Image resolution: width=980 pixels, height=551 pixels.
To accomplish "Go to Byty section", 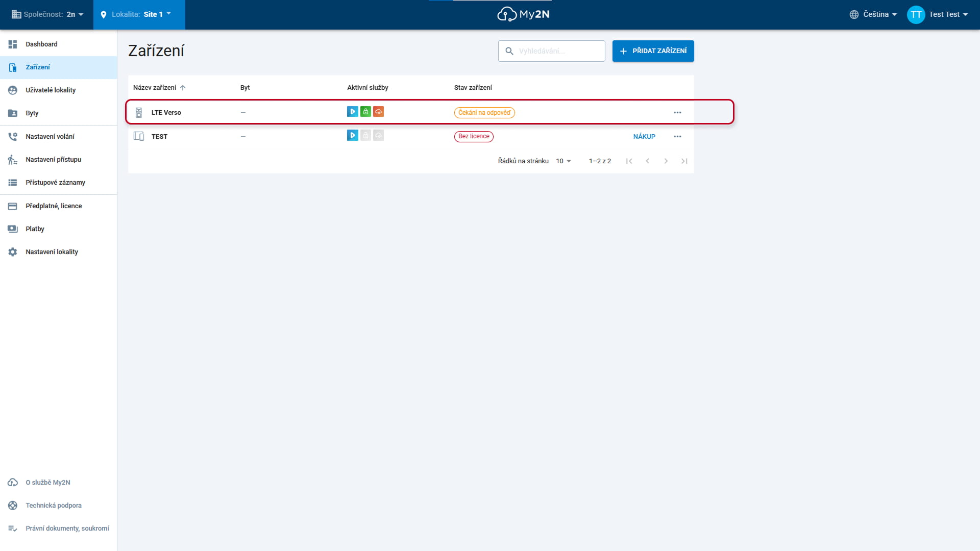I will click(x=58, y=113).
